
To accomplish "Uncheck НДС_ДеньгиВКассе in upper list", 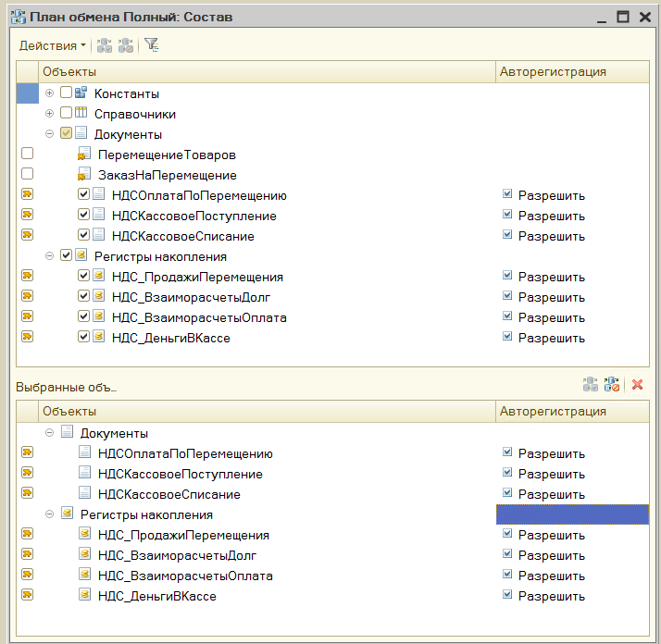I will (x=83, y=336).
